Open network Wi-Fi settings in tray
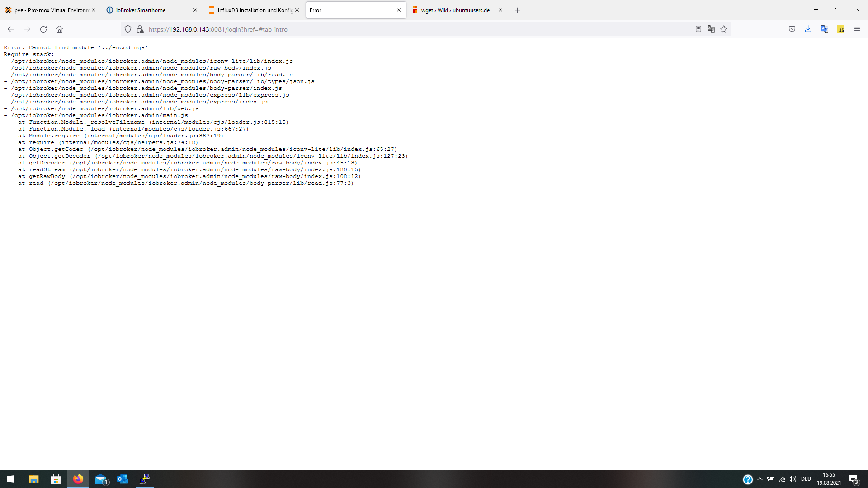The image size is (868, 488). [782, 479]
